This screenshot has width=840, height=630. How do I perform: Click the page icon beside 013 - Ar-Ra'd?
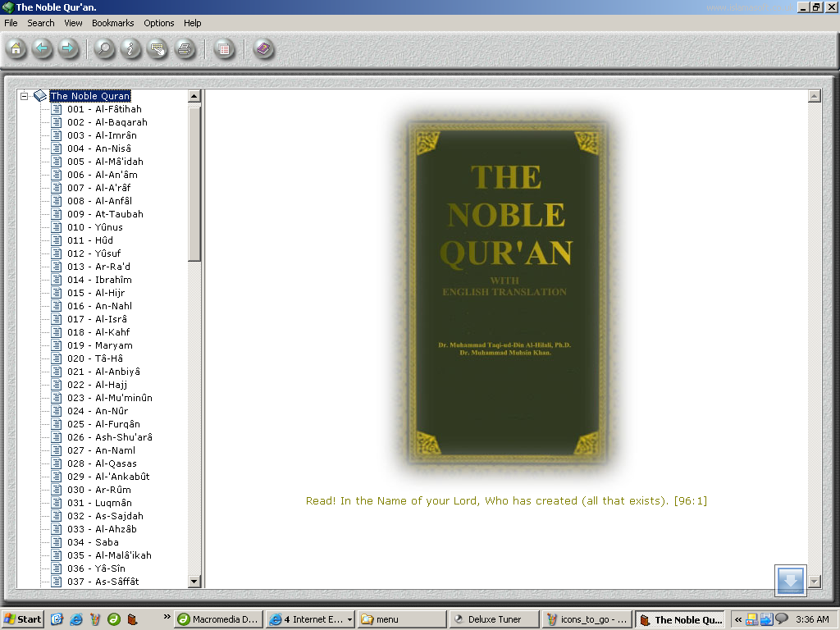coord(57,267)
